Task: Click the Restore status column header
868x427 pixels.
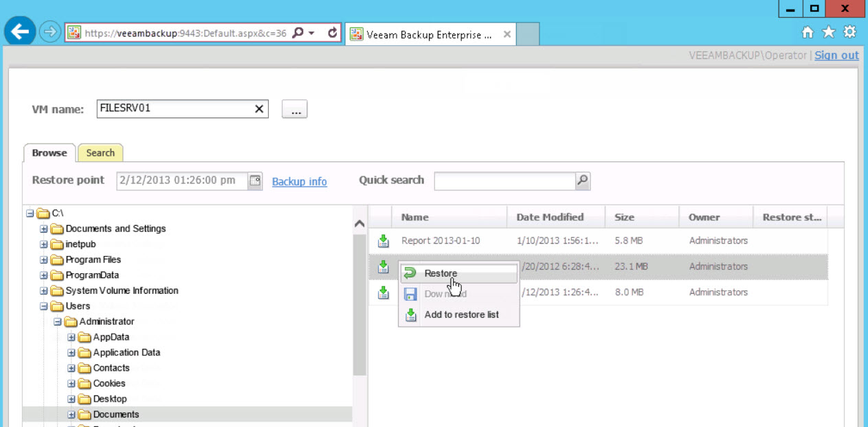Action: tap(790, 217)
